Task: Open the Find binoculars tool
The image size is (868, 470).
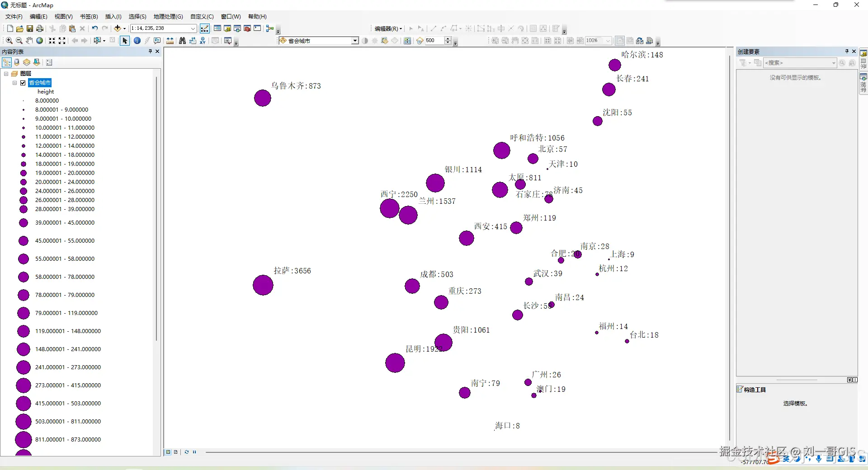Action: click(182, 41)
